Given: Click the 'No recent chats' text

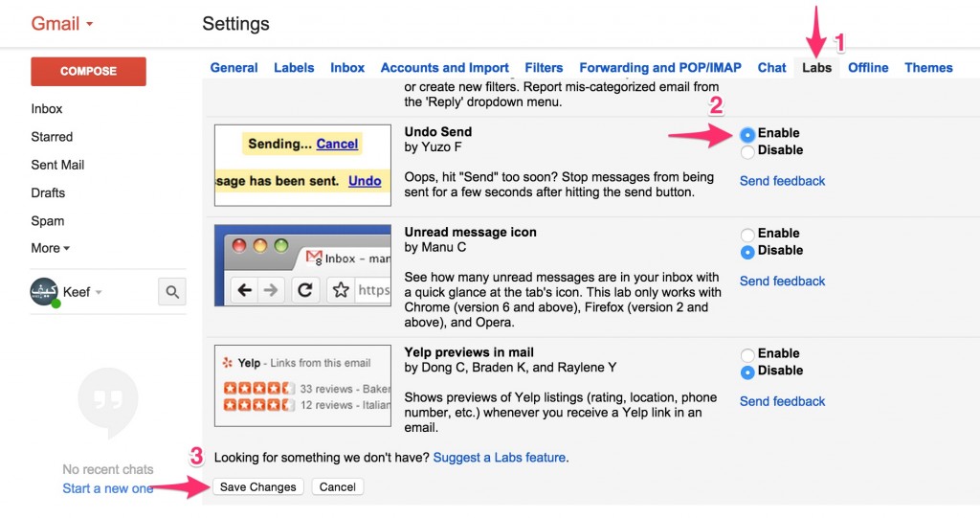Looking at the screenshot, I should click(107, 469).
